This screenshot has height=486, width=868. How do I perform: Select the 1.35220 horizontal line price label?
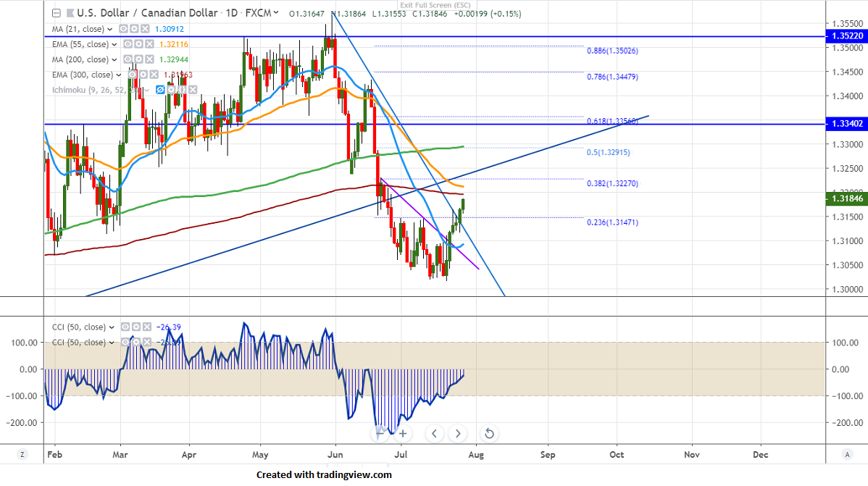click(846, 36)
